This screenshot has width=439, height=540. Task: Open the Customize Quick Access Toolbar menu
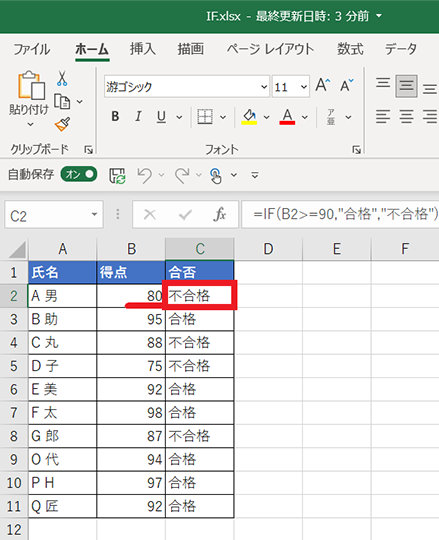(255, 175)
